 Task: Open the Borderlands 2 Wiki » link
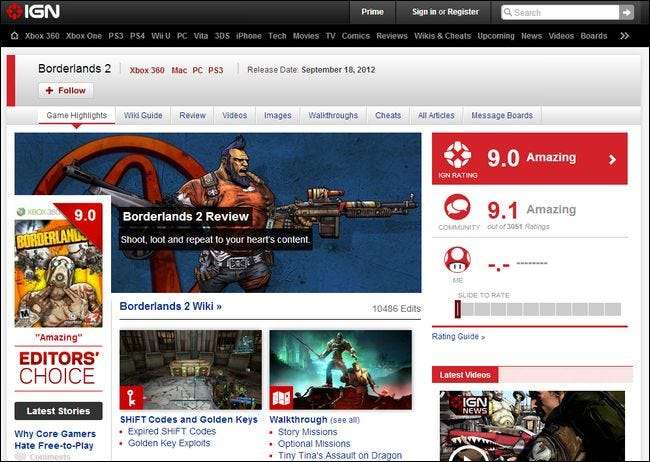tap(171, 306)
